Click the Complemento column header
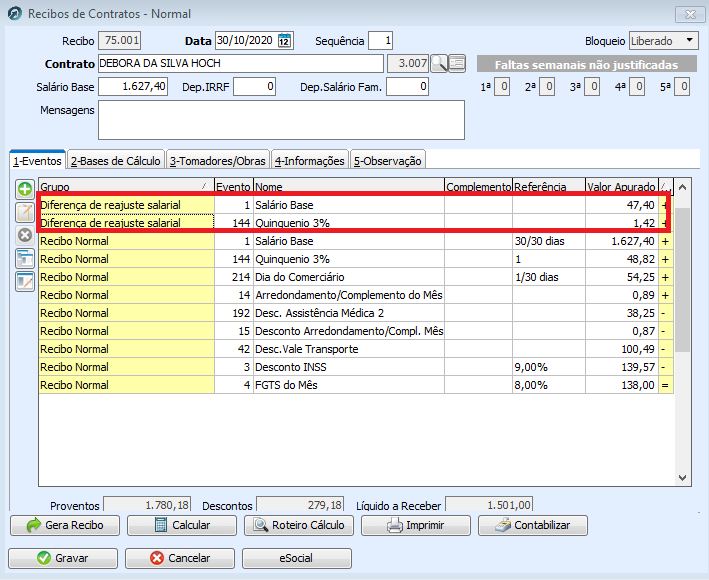The height and width of the screenshot is (580, 709). tap(478, 186)
